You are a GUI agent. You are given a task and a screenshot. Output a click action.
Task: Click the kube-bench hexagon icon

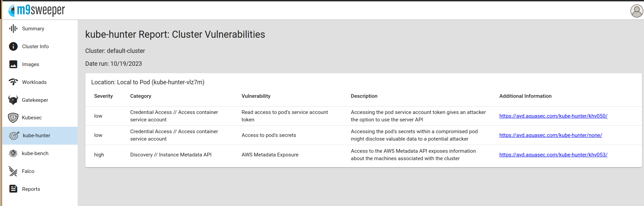[x=13, y=153]
